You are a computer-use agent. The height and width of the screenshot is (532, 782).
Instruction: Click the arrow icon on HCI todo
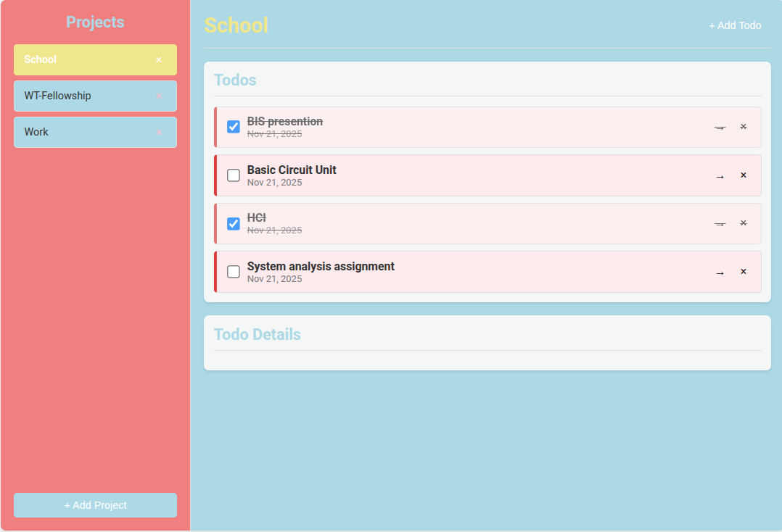(720, 224)
